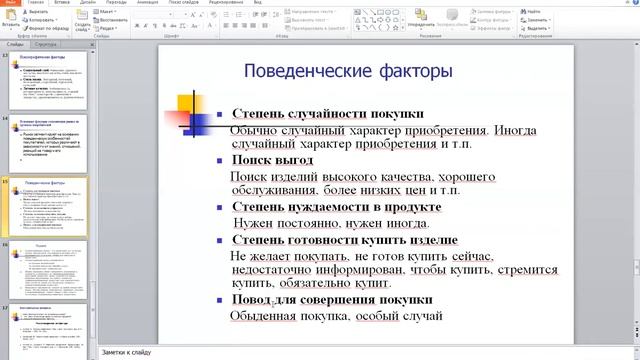
Task: Select the text box shape in gallery
Action: coord(357,12)
